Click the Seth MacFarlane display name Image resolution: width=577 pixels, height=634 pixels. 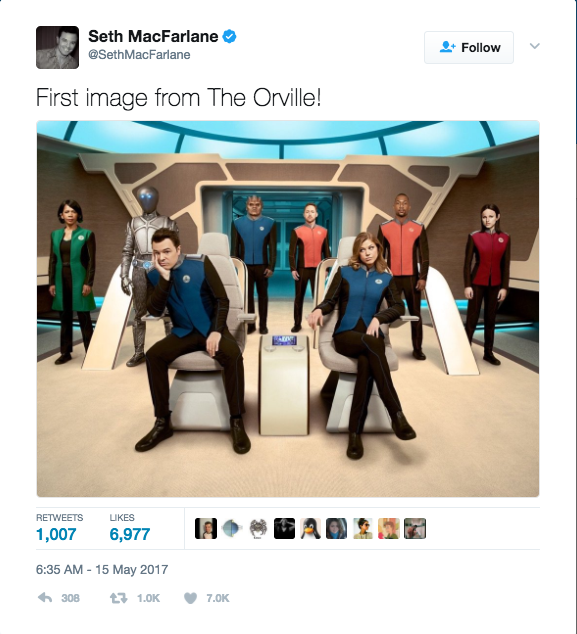pyautogui.click(x=153, y=36)
